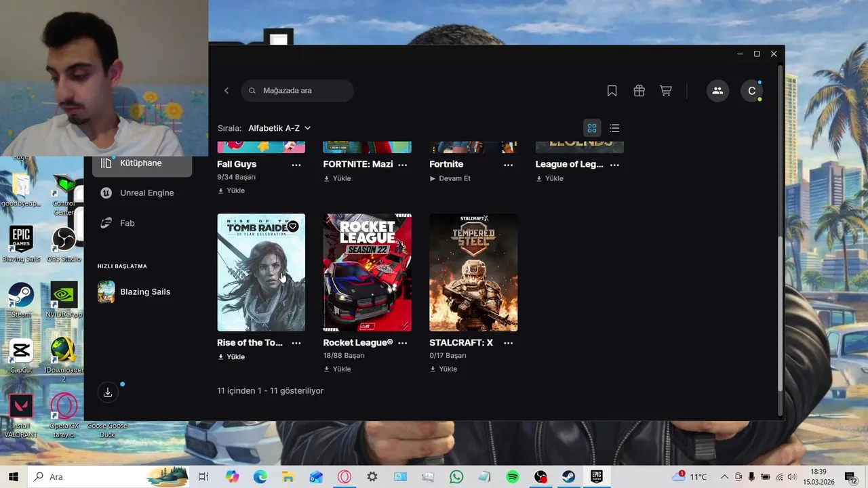Open FORTNITE: Mazi options menu
Viewport: 868px width, 488px height.
click(x=402, y=165)
